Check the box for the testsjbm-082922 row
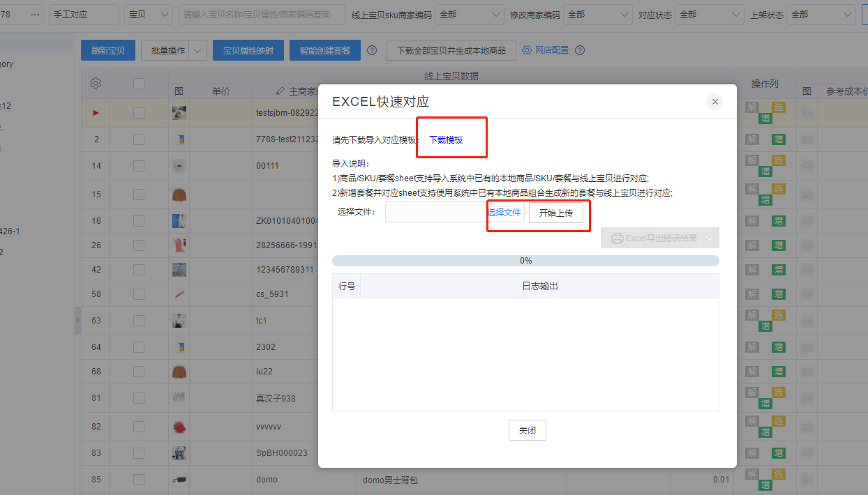 (139, 112)
